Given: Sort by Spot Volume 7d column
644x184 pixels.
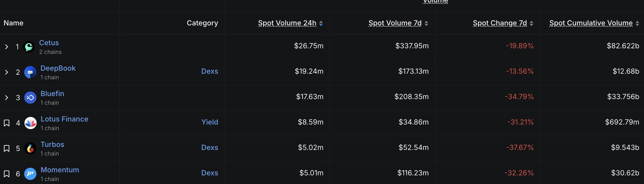Looking at the screenshot, I should (x=395, y=23).
